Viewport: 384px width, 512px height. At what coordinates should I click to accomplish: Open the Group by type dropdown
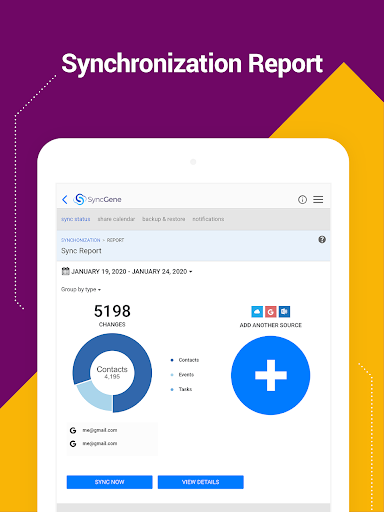[x=81, y=289]
